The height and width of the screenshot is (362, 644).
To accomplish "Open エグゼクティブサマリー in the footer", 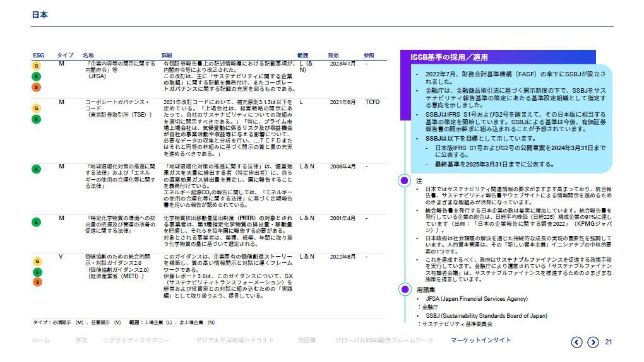I will pyautogui.click(x=136, y=341).
